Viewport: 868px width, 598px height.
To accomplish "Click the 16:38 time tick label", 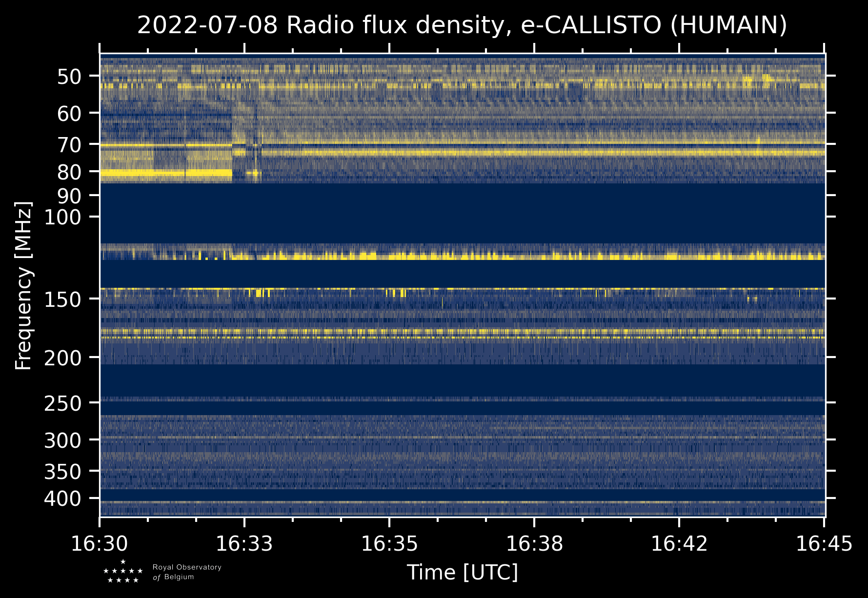I will (x=534, y=544).
